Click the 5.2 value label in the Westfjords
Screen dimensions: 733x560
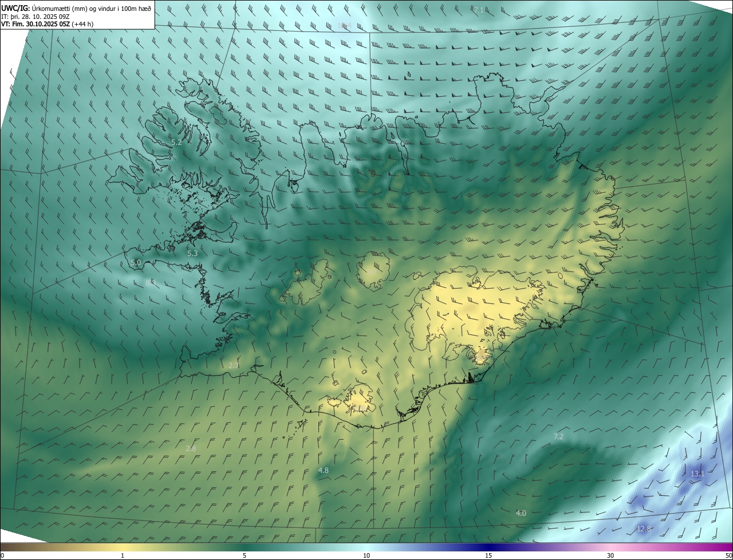tap(176, 142)
